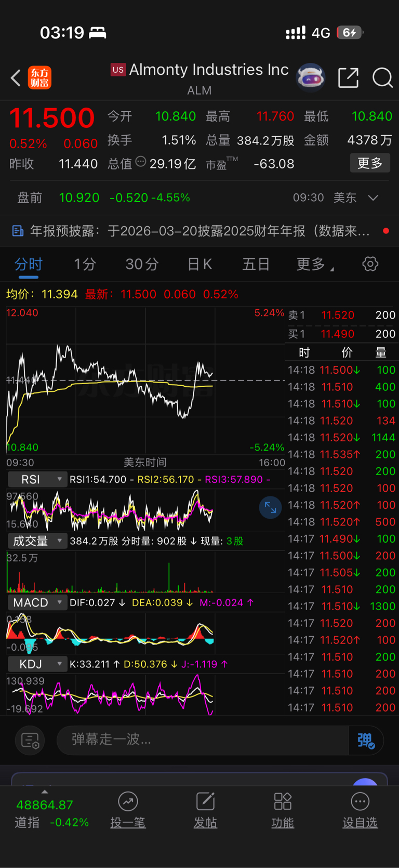Open the search magnifier icon
Screen dimensions: 399x868
(x=382, y=78)
